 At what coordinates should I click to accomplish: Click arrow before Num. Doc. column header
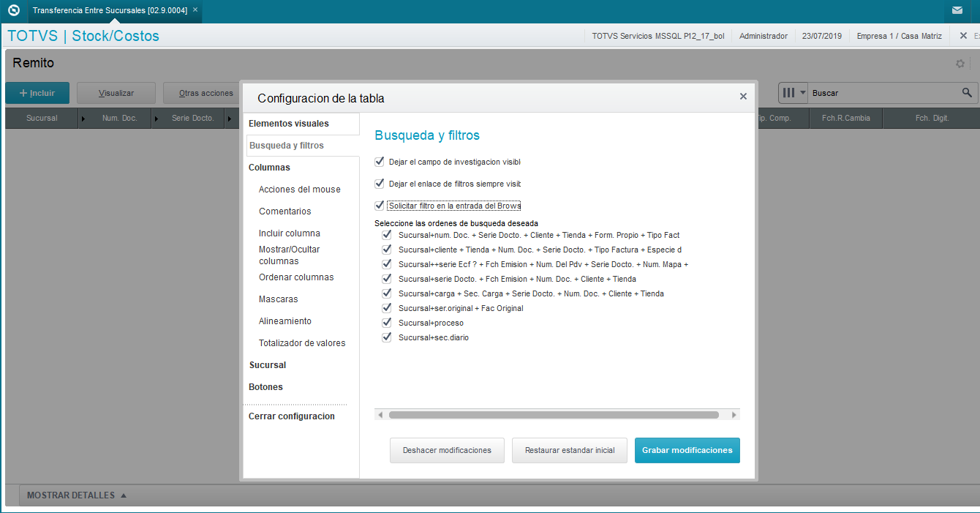click(83, 118)
